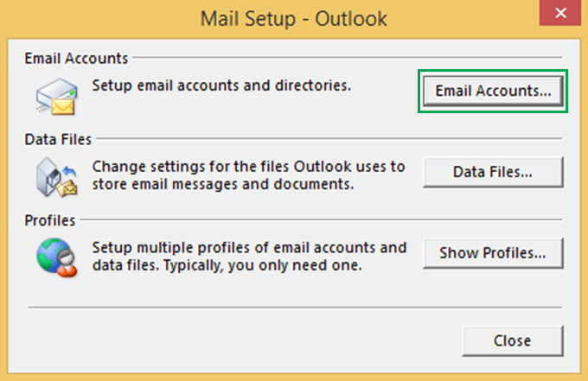Image resolution: width=588 pixels, height=381 pixels.
Task: Select the Profiles section heading
Action: (50, 220)
